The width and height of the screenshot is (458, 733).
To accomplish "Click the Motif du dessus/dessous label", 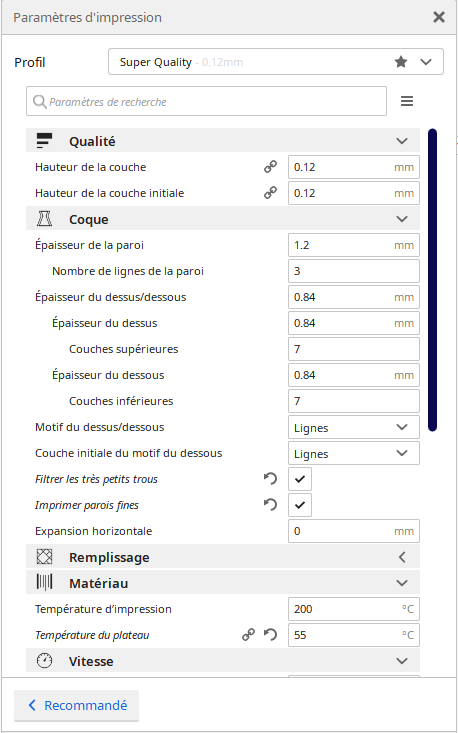I will [100, 427].
